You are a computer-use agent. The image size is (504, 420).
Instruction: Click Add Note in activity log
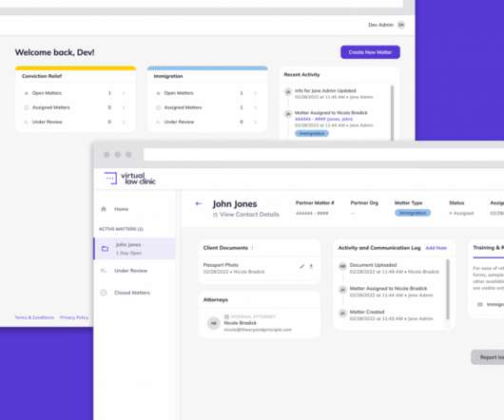(x=436, y=248)
